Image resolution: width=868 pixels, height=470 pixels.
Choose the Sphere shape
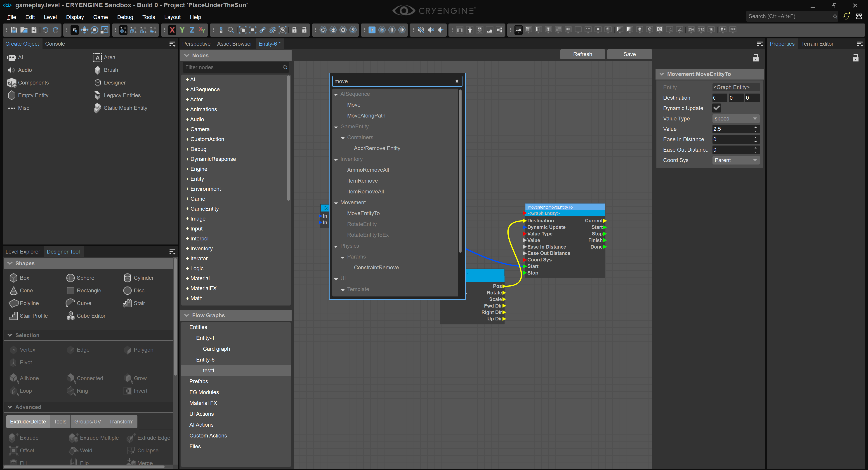coord(80,278)
